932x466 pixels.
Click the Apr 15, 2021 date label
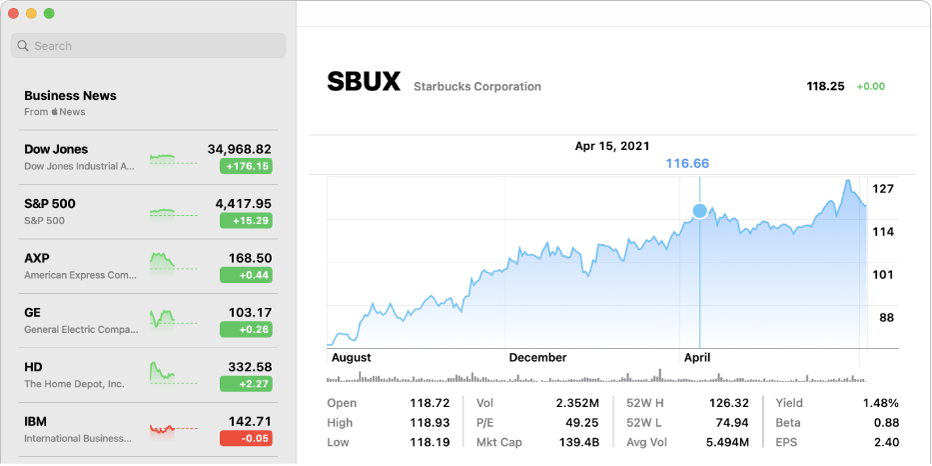tap(612, 146)
